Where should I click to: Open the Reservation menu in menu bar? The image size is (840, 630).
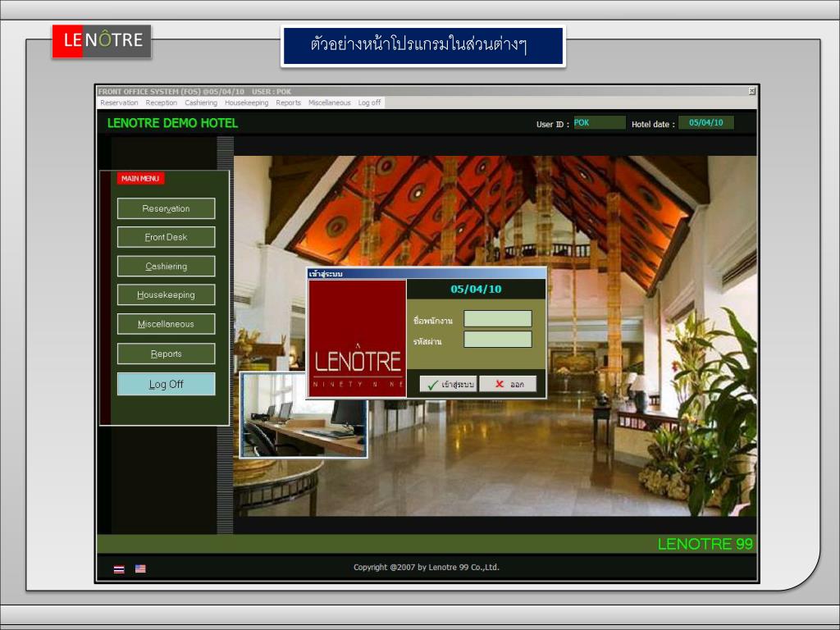119,103
